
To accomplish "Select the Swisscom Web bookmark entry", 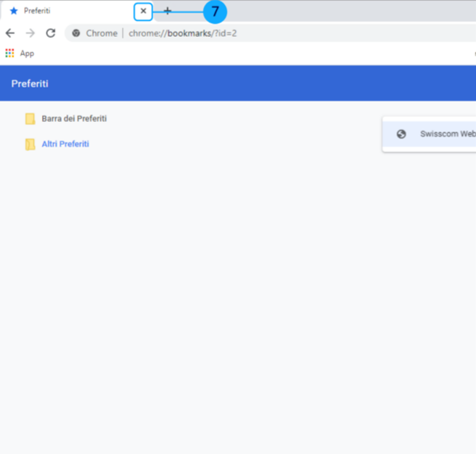I will [x=446, y=134].
